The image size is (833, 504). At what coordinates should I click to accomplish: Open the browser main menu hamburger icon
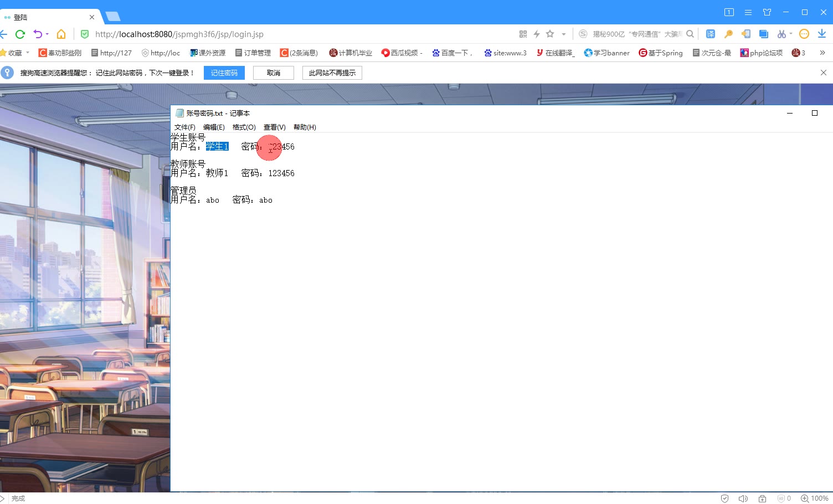748,12
